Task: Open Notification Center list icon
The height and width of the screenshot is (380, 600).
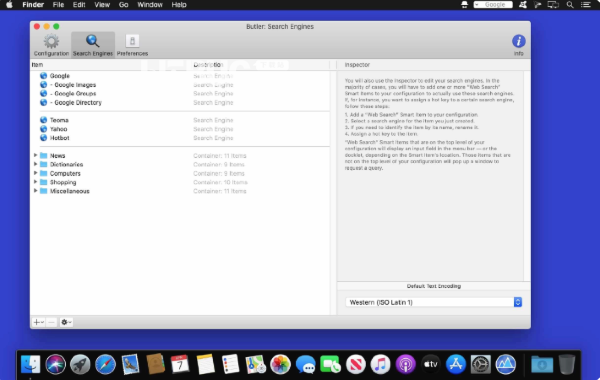Action: click(x=586, y=5)
